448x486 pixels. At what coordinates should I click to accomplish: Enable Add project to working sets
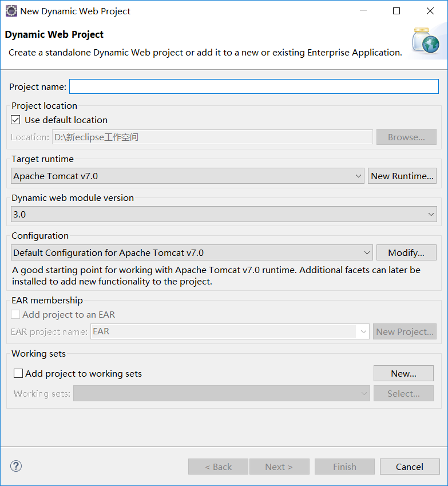click(18, 373)
